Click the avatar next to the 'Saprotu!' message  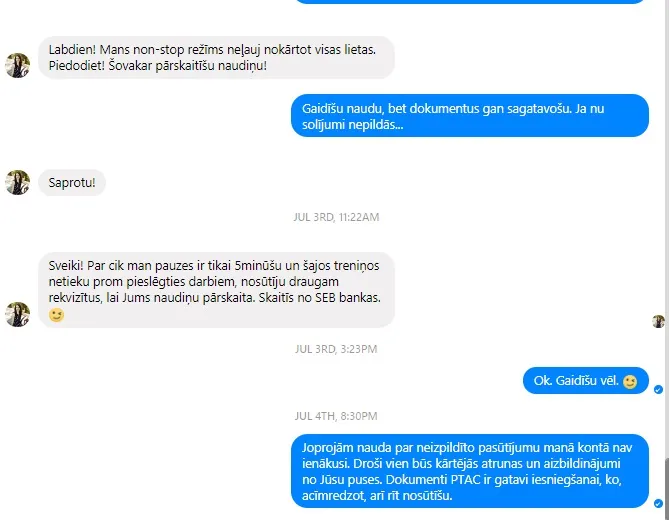pos(17,183)
